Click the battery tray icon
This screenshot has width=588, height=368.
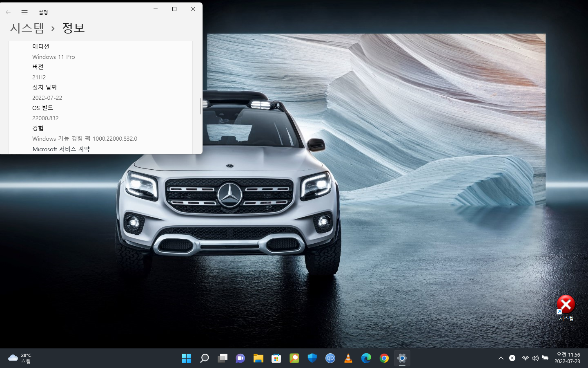pos(545,358)
